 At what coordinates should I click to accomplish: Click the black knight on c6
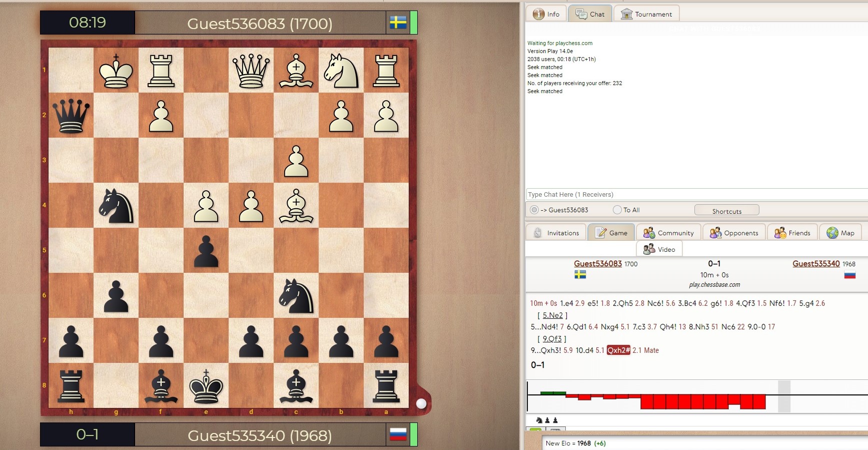tap(296, 296)
